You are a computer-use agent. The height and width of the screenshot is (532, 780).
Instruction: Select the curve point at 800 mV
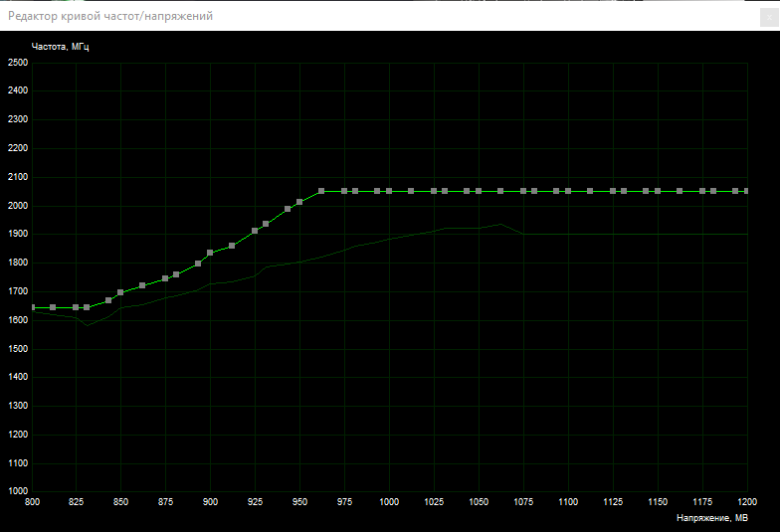(x=33, y=308)
